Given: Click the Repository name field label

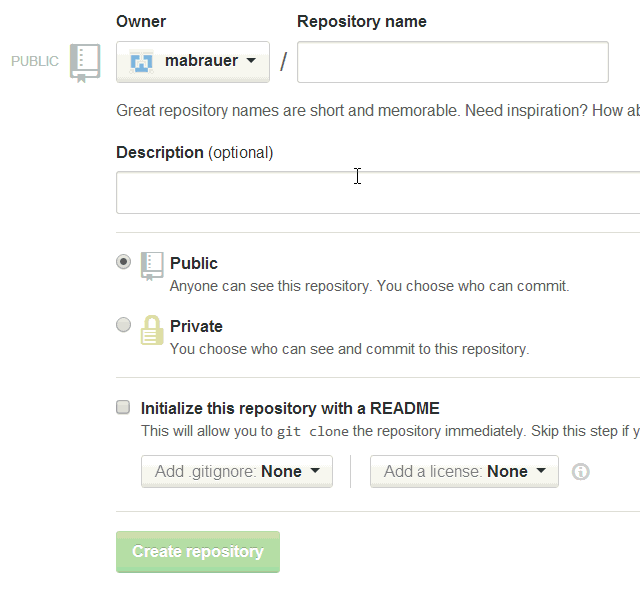Looking at the screenshot, I should tap(362, 21).
